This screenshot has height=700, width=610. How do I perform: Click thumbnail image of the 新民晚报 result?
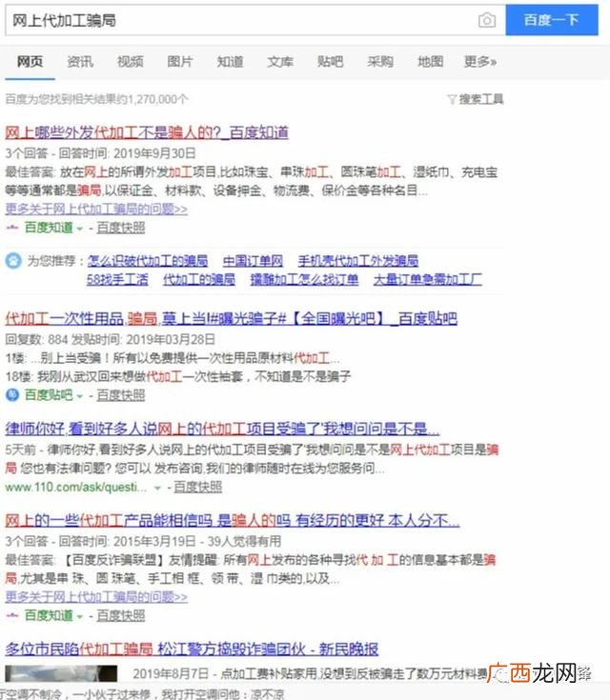point(61,673)
